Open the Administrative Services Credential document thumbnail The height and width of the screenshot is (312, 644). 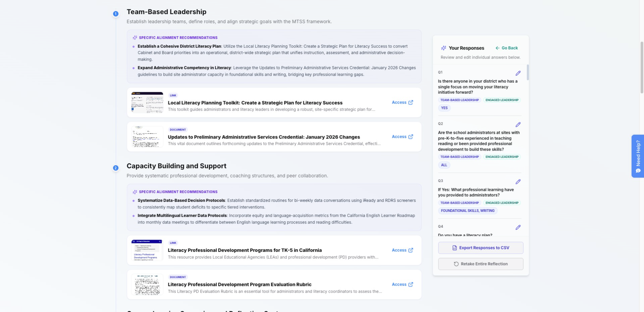[x=147, y=137]
